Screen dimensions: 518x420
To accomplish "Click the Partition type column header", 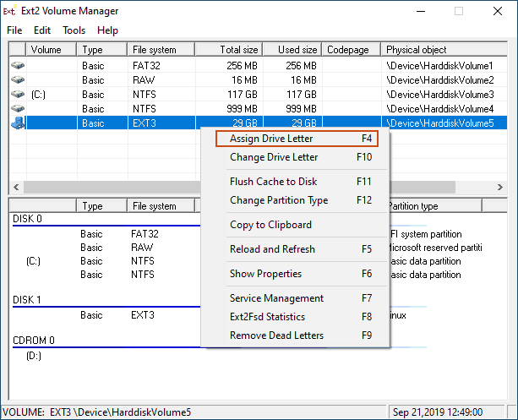I will pos(435,206).
